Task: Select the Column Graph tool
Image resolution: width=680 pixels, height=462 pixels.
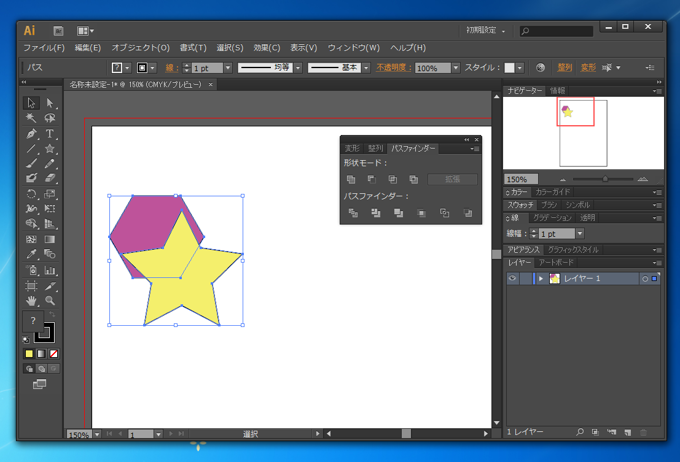Action: (x=50, y=270)
